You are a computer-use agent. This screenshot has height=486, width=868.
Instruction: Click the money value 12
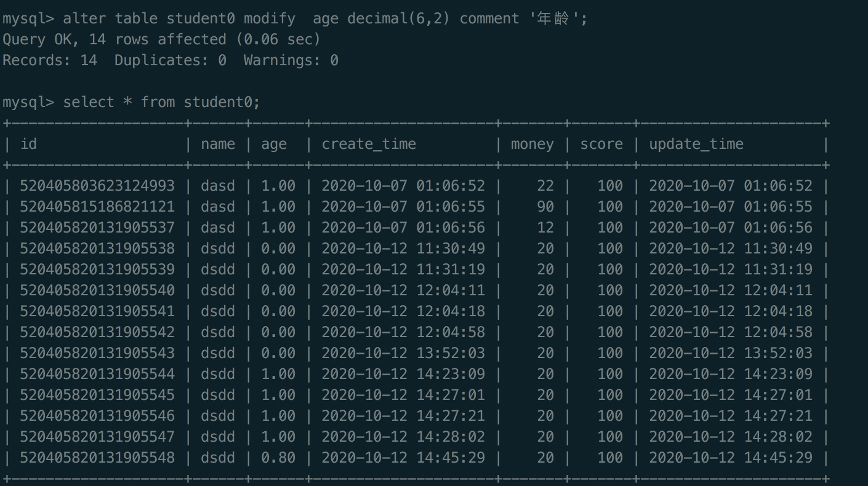(x=545, y=228)
